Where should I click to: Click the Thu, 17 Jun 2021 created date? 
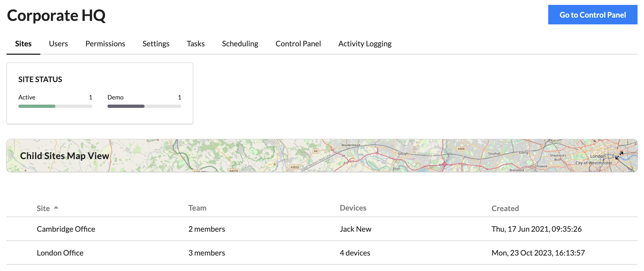[537, 229]
